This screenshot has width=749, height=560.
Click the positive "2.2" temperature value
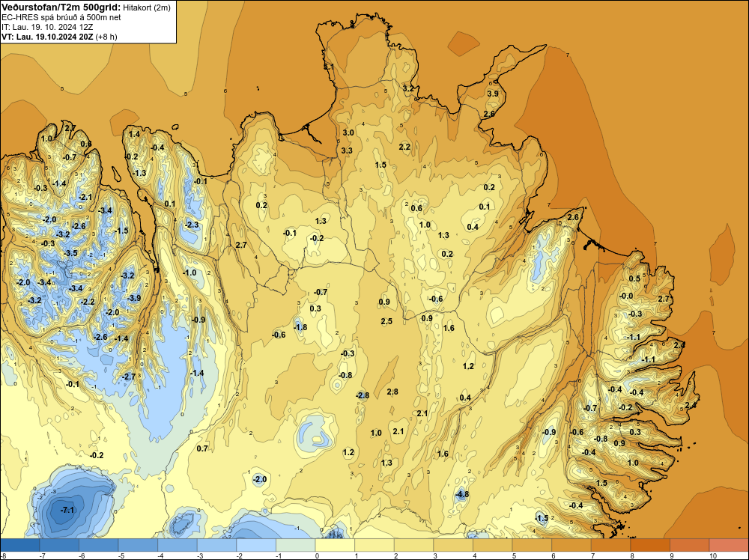click(404, 147)
